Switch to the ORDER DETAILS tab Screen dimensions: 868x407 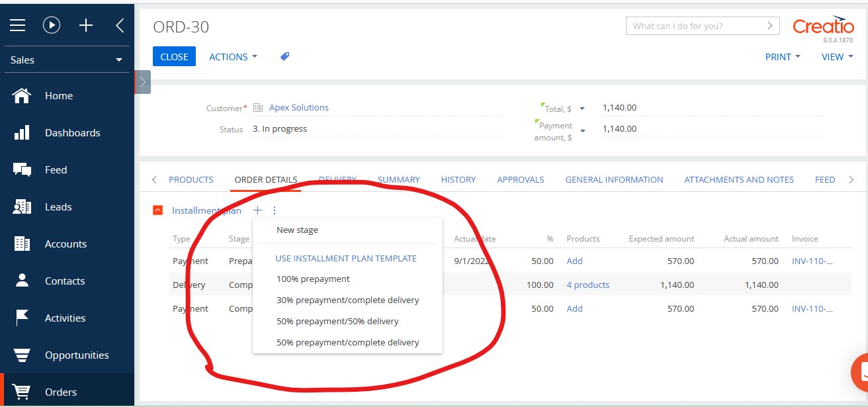click(266, 179)
